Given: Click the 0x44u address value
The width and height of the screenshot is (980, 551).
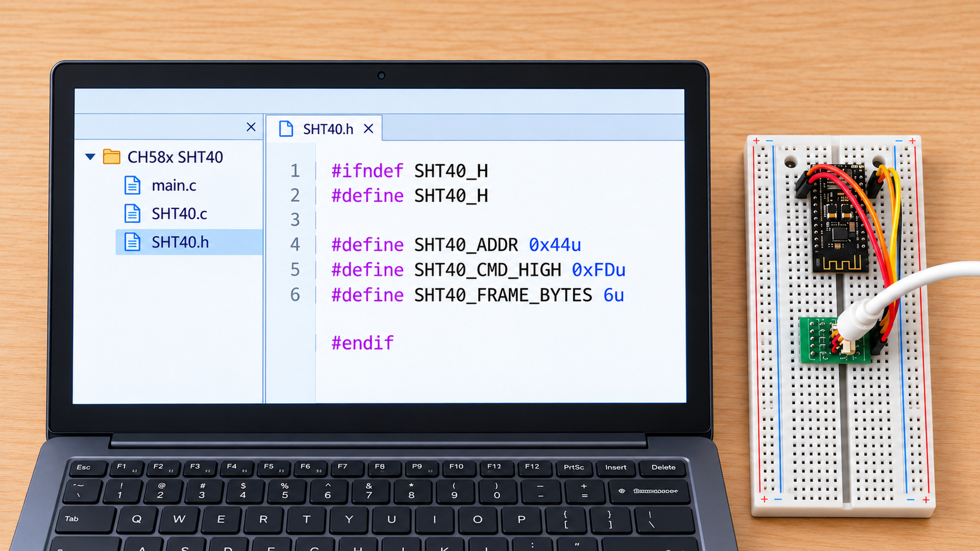Looking at the screenshot, I should pos(555,245).
